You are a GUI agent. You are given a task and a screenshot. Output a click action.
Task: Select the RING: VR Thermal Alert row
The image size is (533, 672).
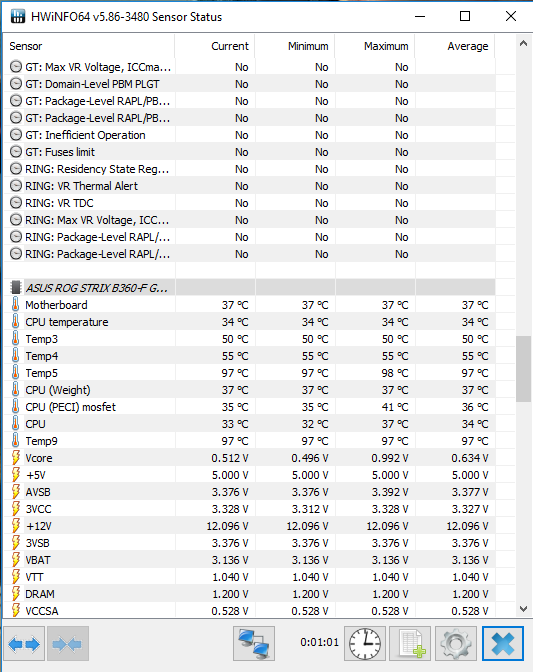click(249, 186)
